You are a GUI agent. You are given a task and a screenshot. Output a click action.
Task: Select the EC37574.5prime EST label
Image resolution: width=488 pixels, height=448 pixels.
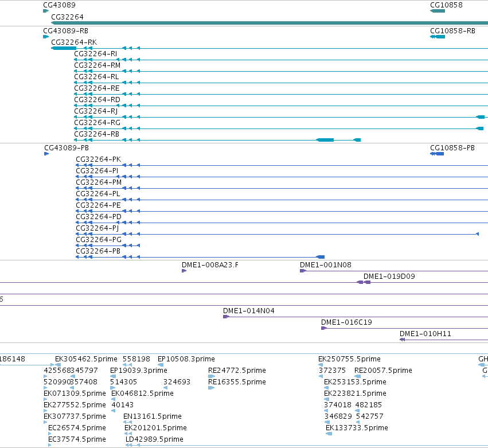pyautogui.click(x=77, y=439)
